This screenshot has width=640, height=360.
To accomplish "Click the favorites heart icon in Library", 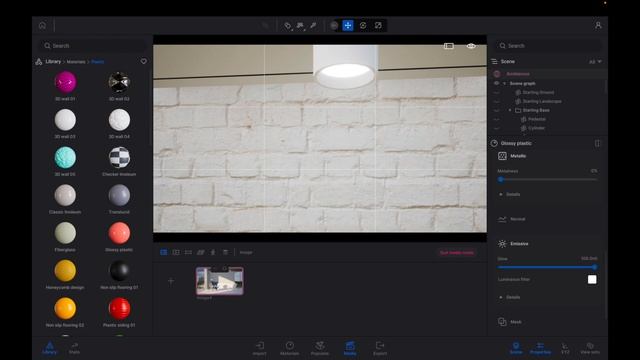I will click(x=144, y=61).
